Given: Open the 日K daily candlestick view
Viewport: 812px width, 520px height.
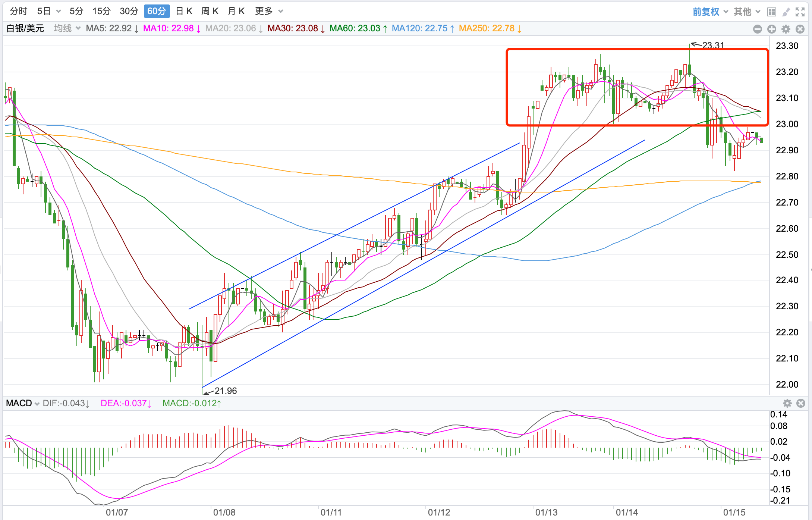Looking at the screenshot, I should tap(184, 11).
